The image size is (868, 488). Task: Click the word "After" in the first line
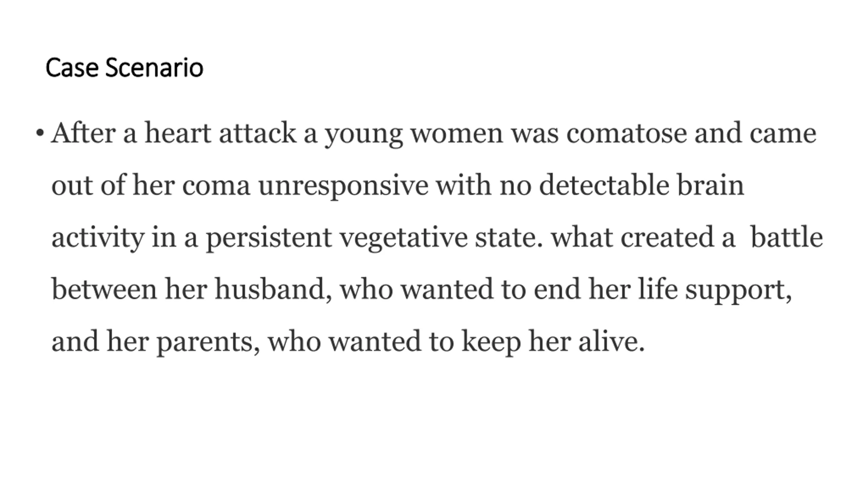point(83,133)
